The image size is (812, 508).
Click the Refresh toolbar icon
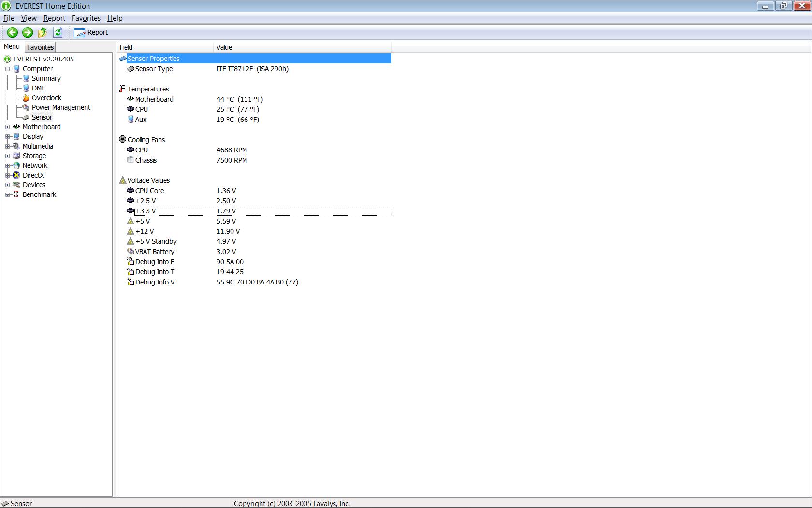(x=58, y=32)
